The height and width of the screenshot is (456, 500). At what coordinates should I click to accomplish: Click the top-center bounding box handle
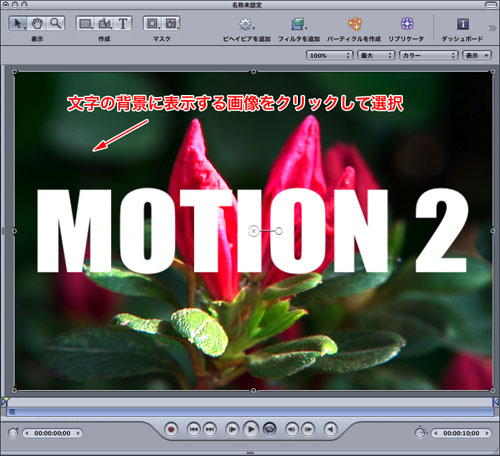coord(254,71)
